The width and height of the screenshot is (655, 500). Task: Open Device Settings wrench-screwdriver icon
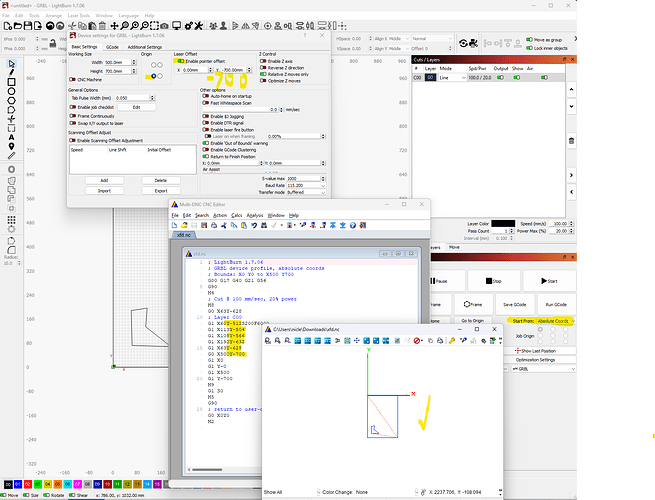(x=199, y=26)
